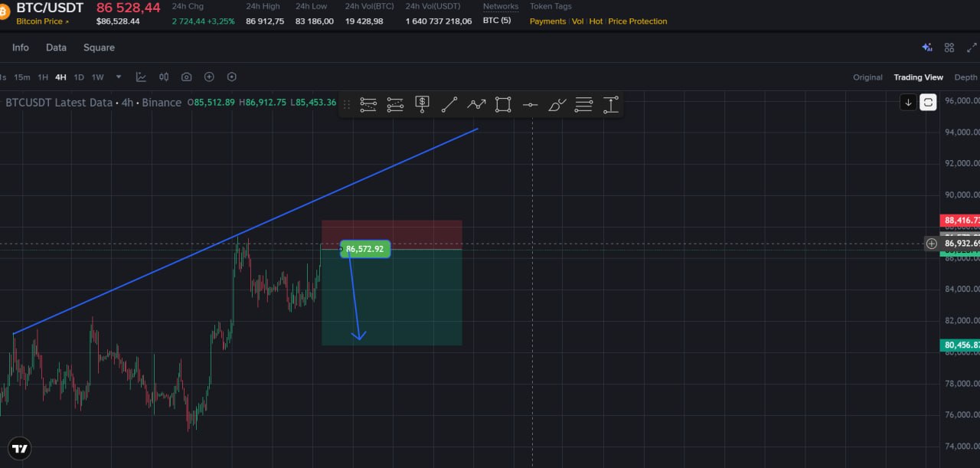980x468 pixels.
Task: Select the horizontal line drawing tool
Action: pos(530,105)
